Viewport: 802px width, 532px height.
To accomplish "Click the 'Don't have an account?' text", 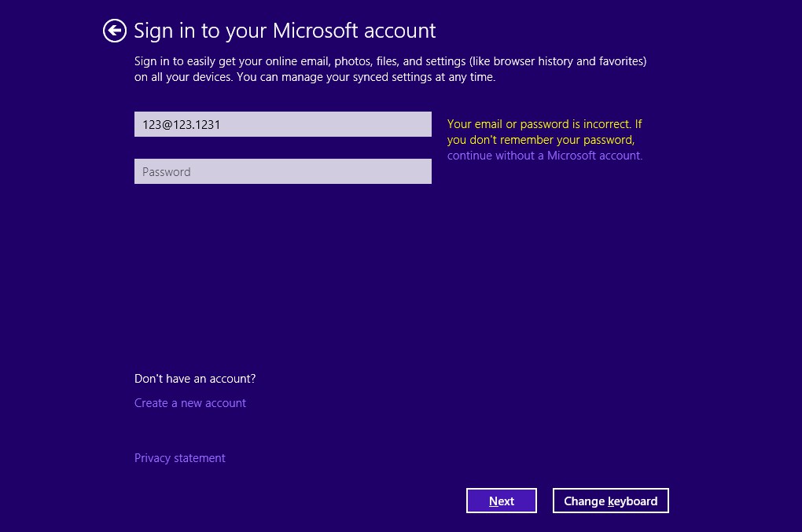I will 195,379.
